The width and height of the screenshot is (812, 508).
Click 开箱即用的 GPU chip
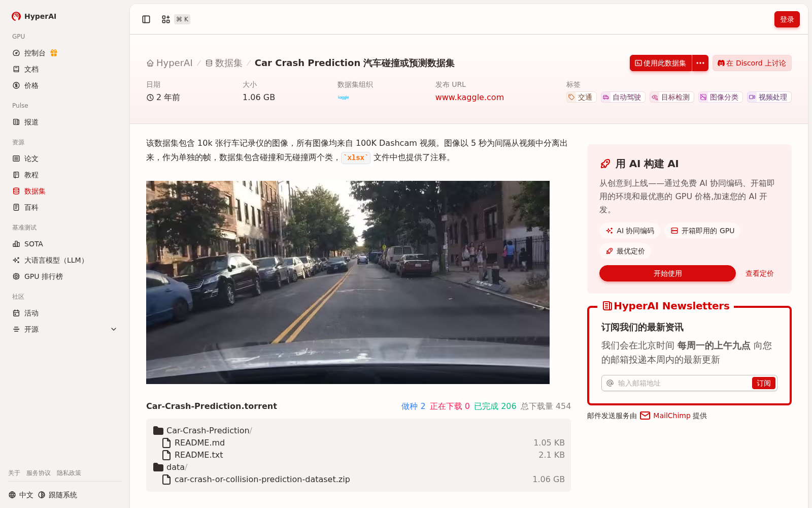click(x=702, y=231)
